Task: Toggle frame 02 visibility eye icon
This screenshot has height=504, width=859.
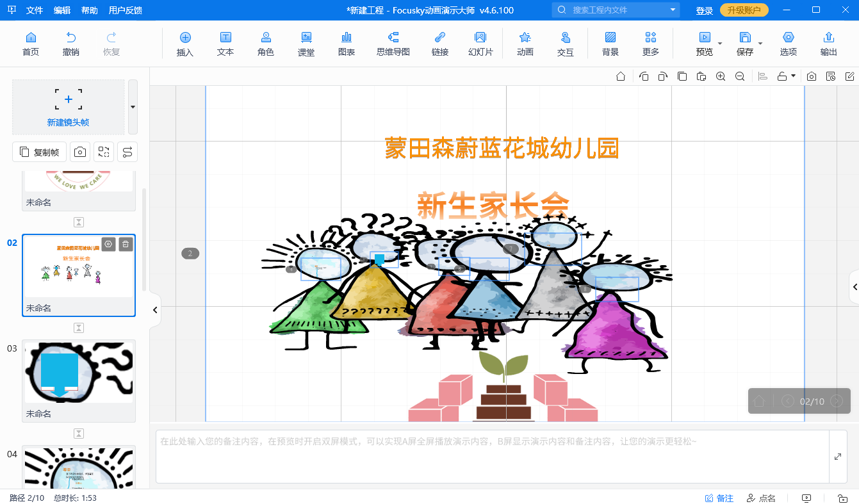Action: pyautogui.click(x=109, y=244)
